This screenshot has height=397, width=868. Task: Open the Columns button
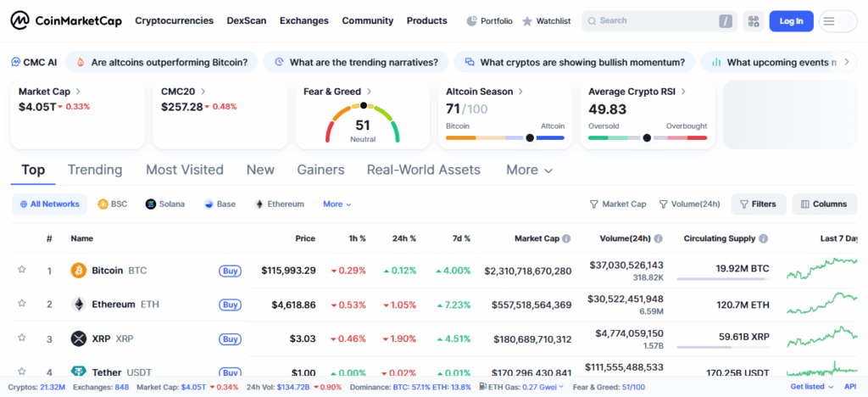point(824,204)
